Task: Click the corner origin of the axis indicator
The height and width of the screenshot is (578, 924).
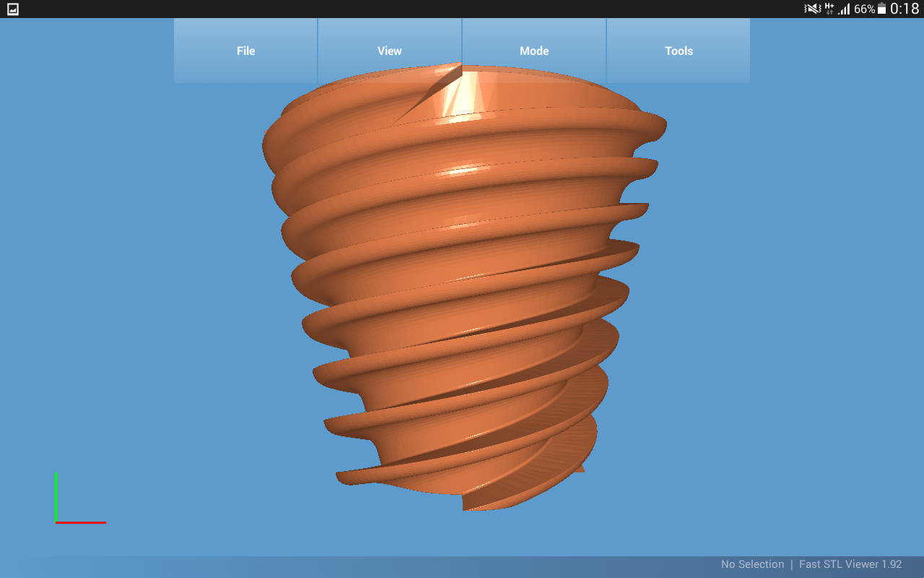Action: coord(56,522)
